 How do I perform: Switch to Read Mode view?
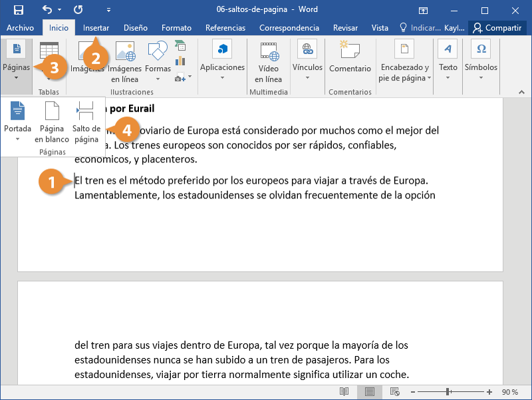pos(344,391)
